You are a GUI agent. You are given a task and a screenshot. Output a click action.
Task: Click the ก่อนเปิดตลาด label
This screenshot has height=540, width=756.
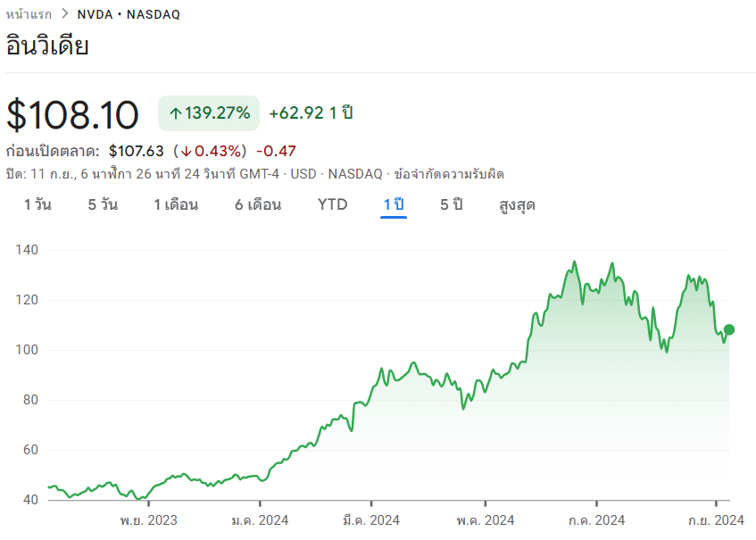pyautogui.click(x=53, y=151)
